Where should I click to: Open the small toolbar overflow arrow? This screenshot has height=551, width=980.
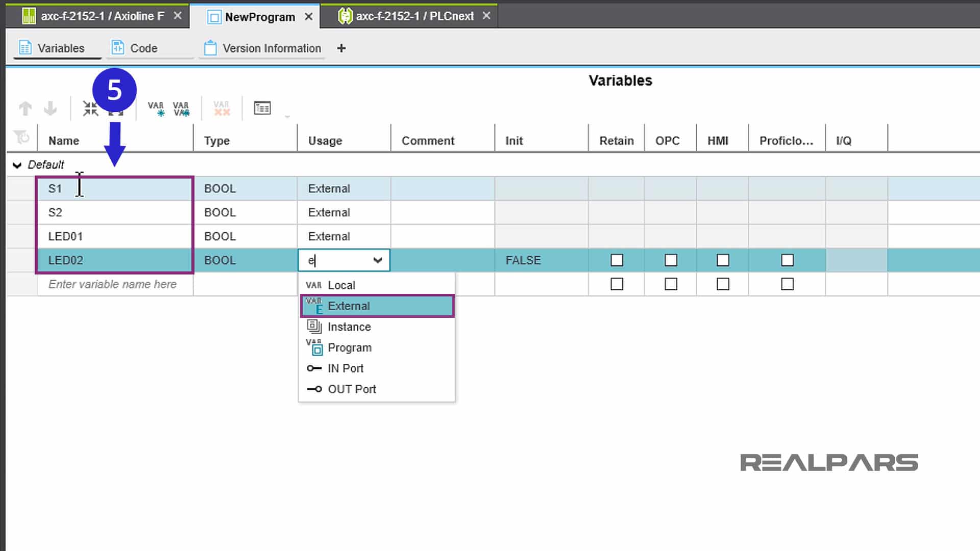tap(287, 117)
